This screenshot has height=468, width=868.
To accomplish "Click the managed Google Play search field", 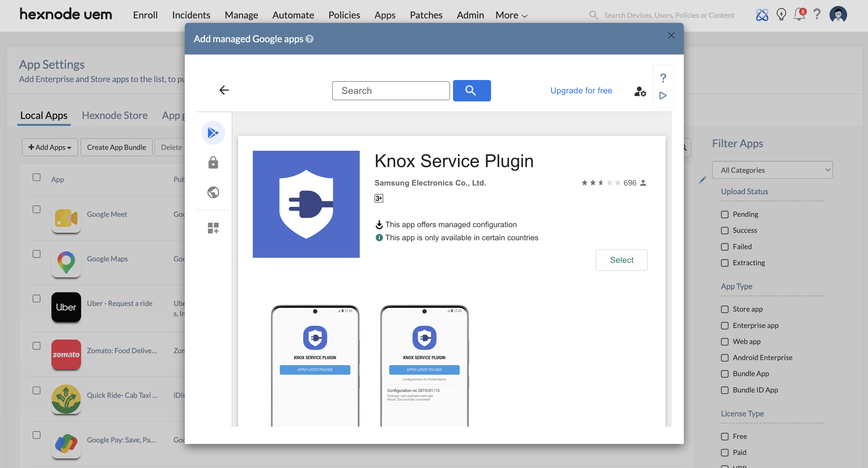I will pyautogui.click(x=391, y=90).
